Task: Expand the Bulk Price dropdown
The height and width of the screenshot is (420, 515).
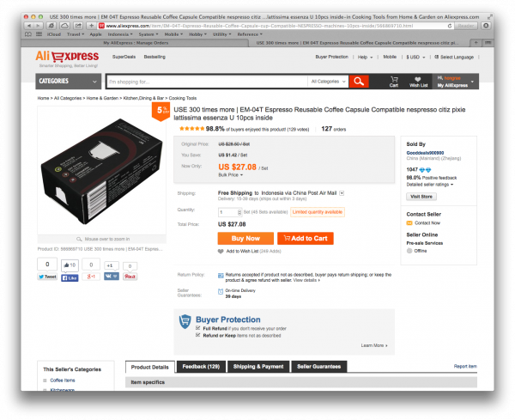Action: point(230,175)
